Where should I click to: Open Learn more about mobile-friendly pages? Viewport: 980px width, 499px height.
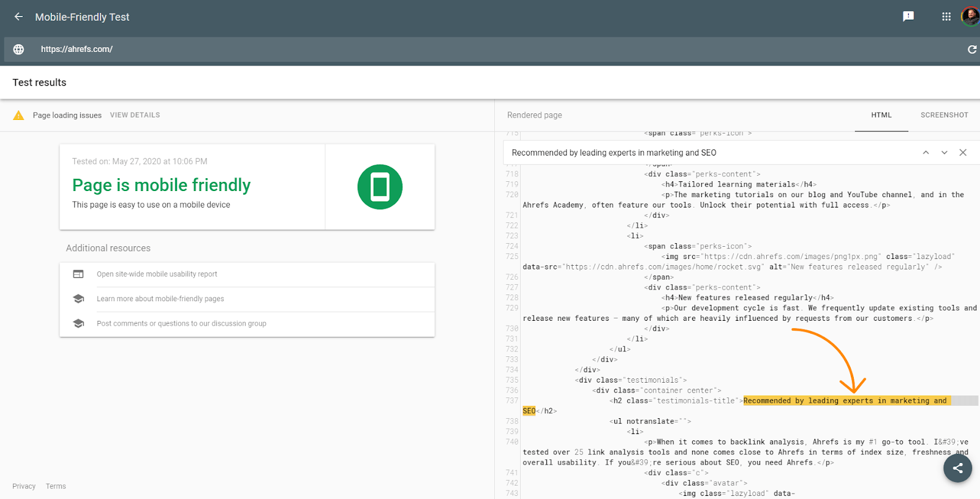pyautogui.click(x=160, y=299)
